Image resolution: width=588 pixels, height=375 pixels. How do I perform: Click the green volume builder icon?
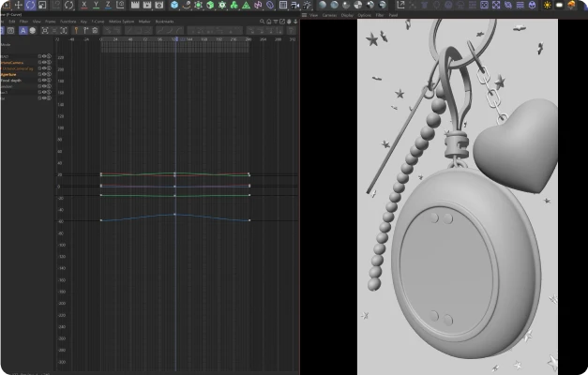click(x=234, y=5)
